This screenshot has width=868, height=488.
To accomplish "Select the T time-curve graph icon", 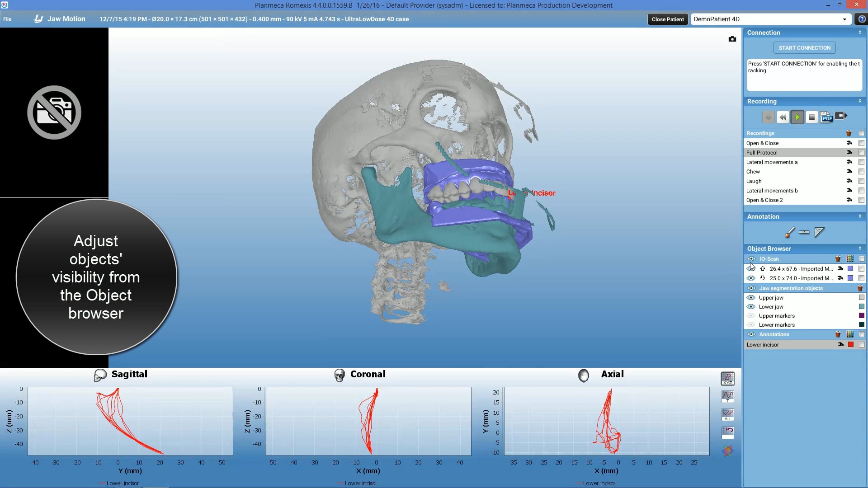I will pos(728,397).
